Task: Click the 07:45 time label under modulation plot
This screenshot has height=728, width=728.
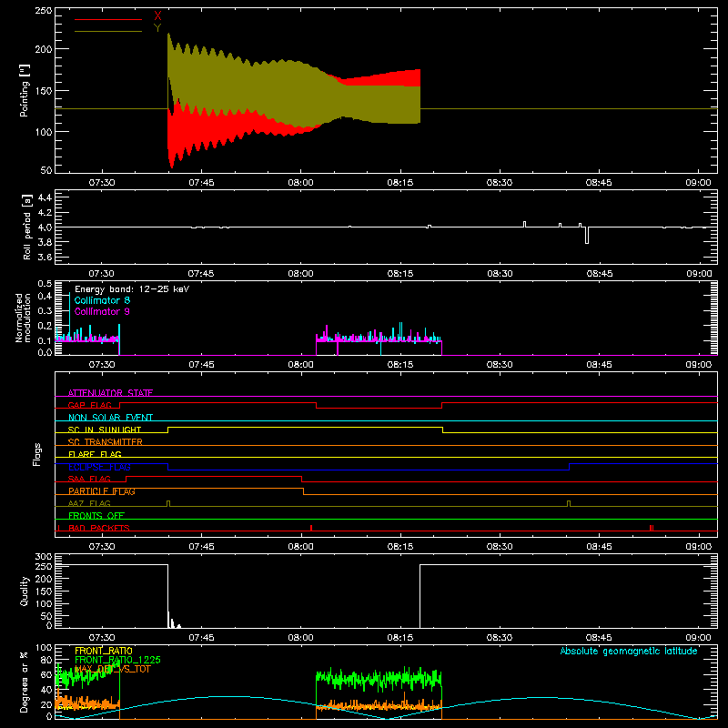Action: (x=201, y=365)
